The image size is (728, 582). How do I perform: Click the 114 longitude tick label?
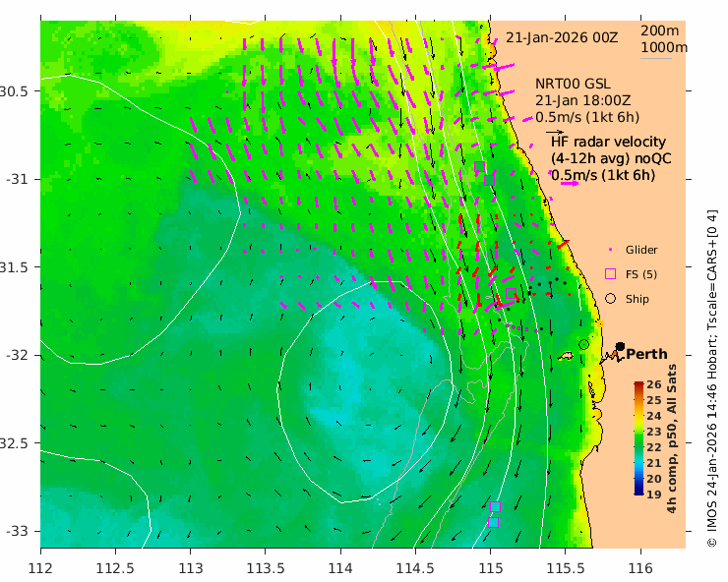coord(340,568)
